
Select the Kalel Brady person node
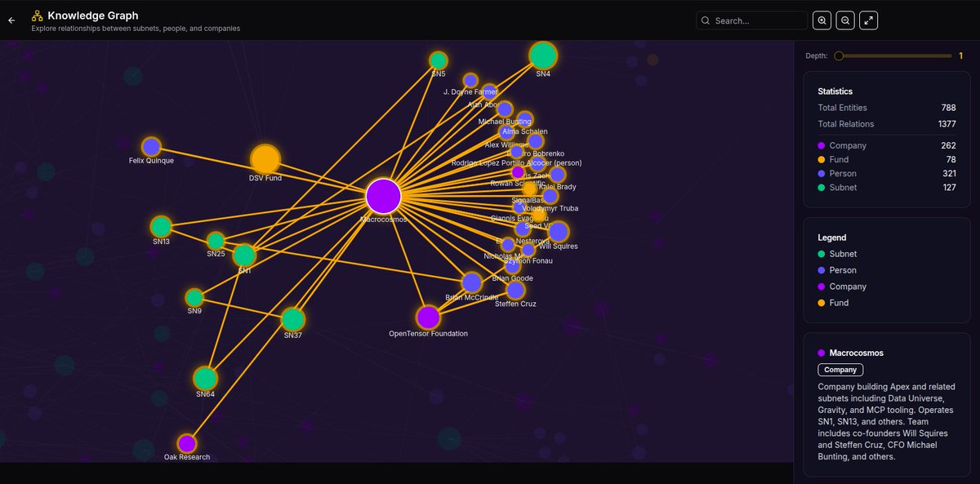point(558,174)
